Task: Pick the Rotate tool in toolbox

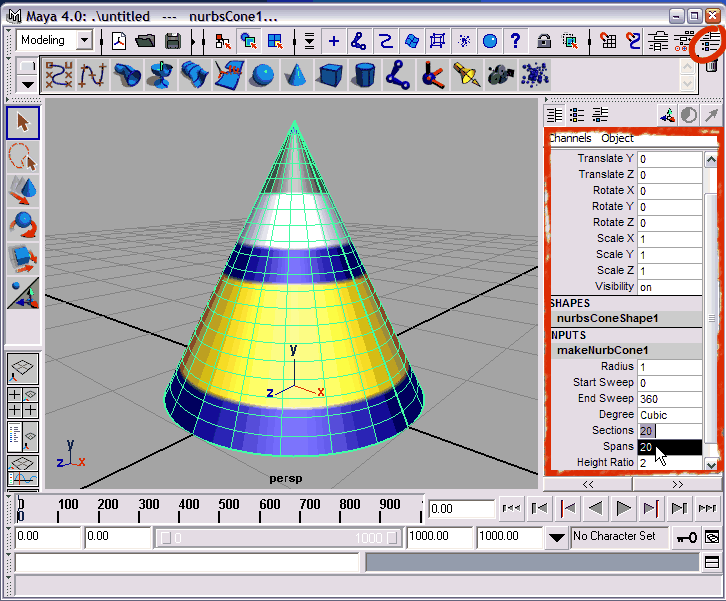Action: pyautogui.click(x=23, y=224)
